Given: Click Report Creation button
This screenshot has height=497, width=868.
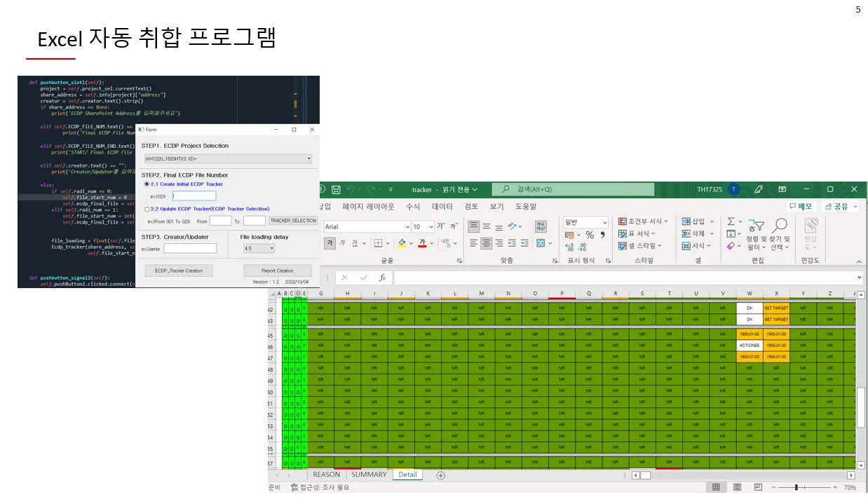Looking at the screenshot, I should pos(279,271).
